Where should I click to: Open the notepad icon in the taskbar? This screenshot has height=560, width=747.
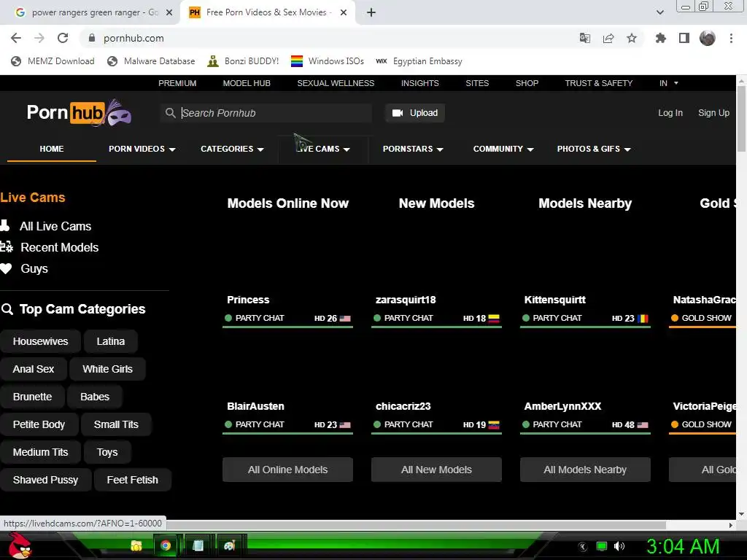(x=198, y=545)
